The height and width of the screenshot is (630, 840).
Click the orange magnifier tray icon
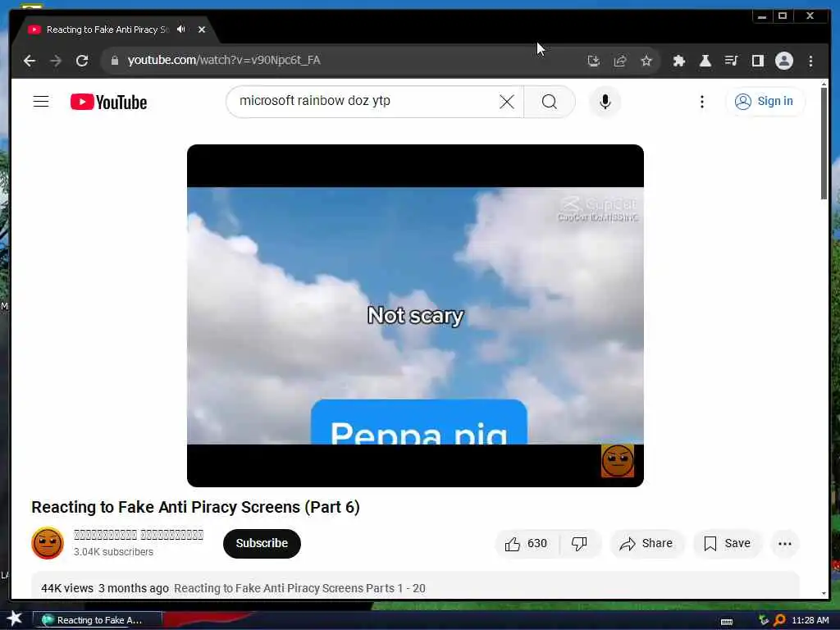click(779, 620)
